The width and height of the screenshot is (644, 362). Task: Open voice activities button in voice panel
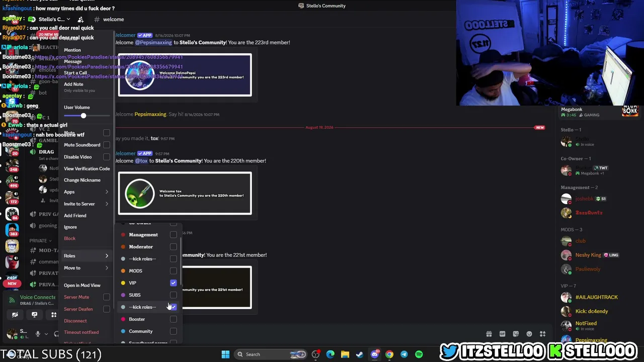pyautogui.click(x=53, y=315)
